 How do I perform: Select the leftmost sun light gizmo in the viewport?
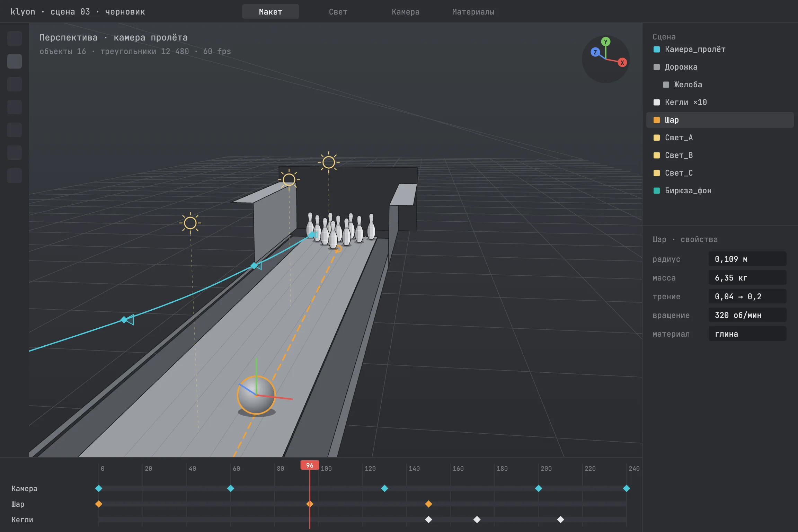click(x=190, y=223)
